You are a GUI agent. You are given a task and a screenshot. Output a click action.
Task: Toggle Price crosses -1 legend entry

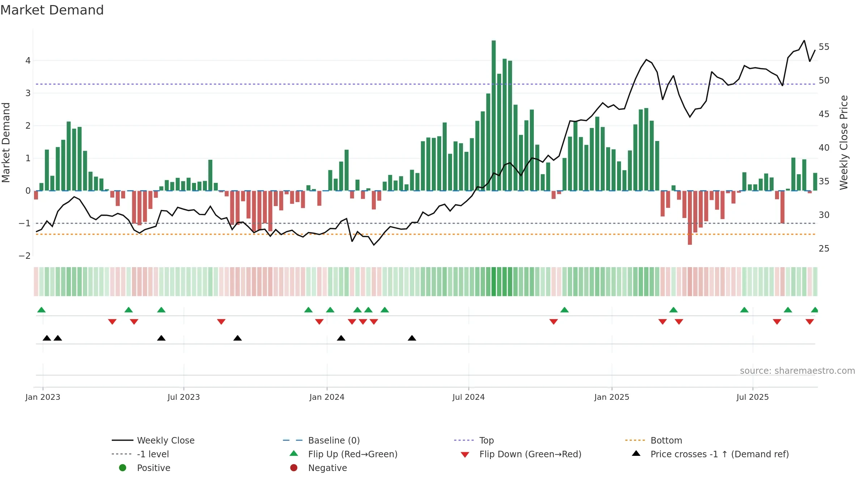click(710, 454)
